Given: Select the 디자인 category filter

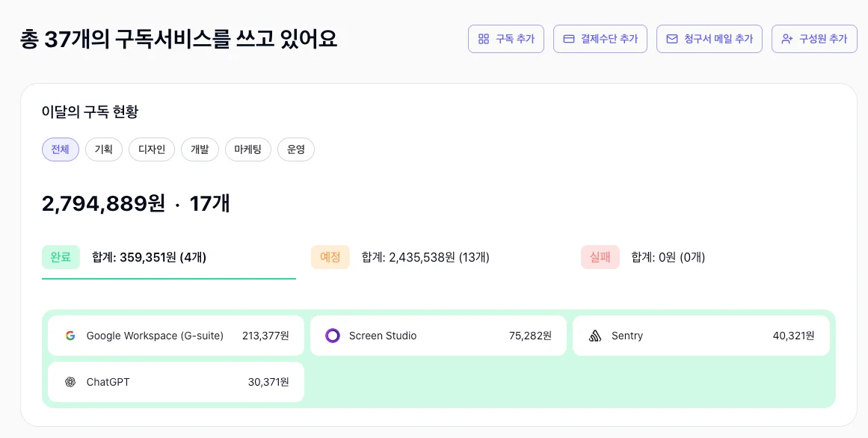Looking at the screenshot, I should [151, 149].
